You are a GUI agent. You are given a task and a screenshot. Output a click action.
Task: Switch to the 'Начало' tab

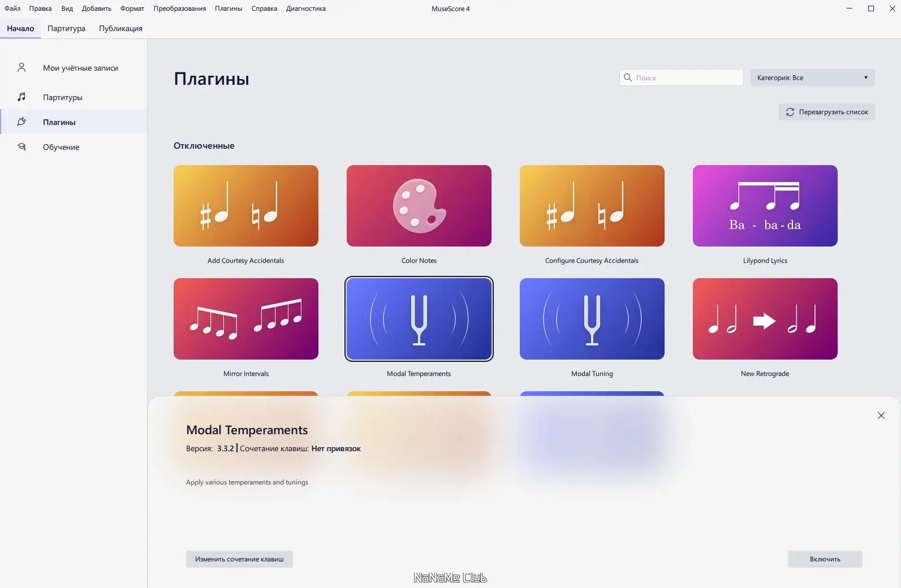pyautogui.click(x=20, y=28)
